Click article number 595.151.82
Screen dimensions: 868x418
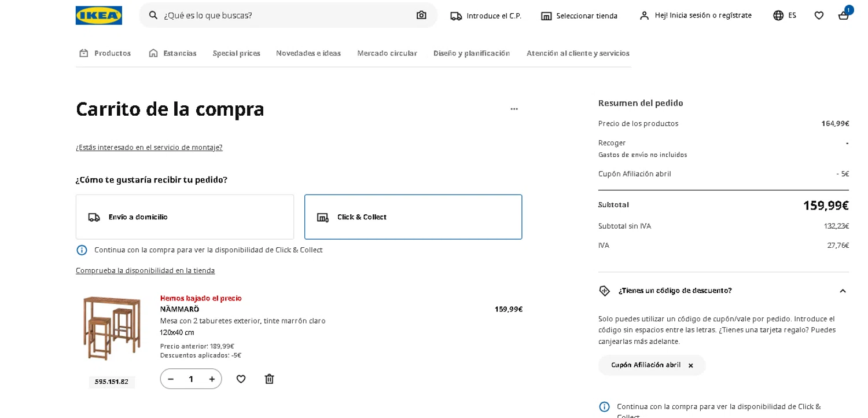tap(112, 382)
